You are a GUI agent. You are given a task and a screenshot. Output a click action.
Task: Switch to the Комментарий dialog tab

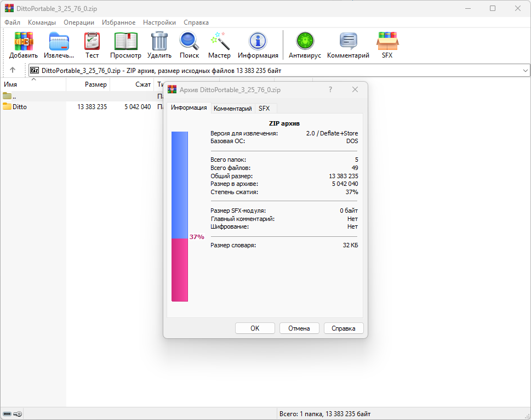point(233,109)
